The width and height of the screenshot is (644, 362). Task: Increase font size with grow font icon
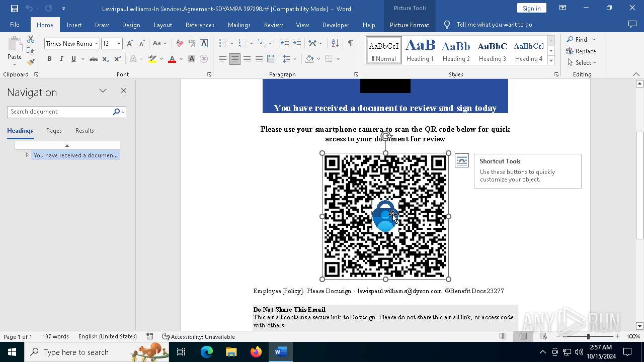click(130, 44)
